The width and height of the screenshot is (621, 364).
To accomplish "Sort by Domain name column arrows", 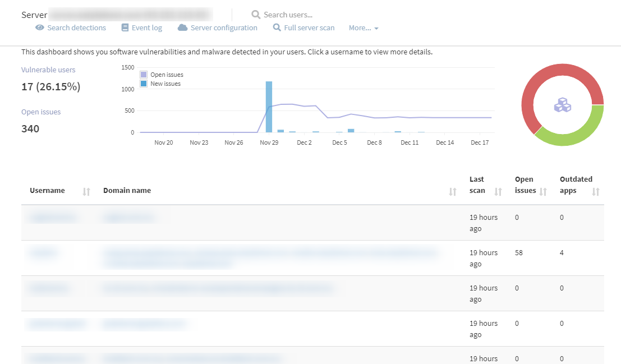I will [x=453, y=192].
